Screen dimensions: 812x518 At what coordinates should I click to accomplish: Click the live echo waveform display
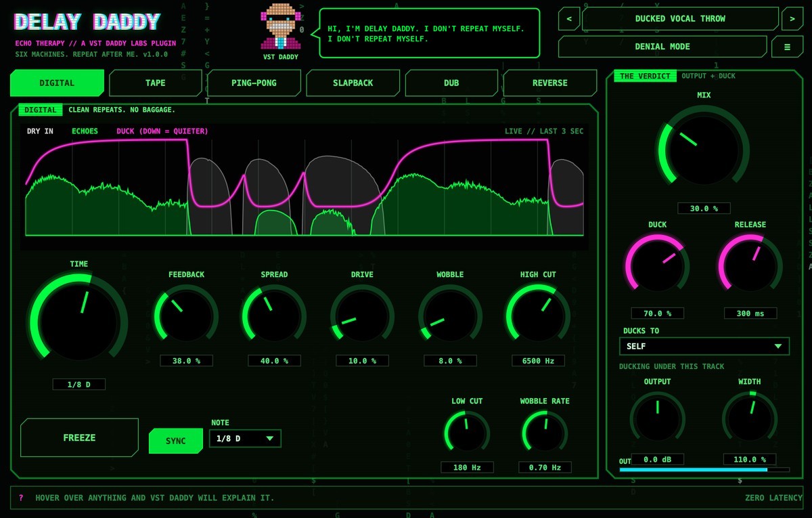304,187
